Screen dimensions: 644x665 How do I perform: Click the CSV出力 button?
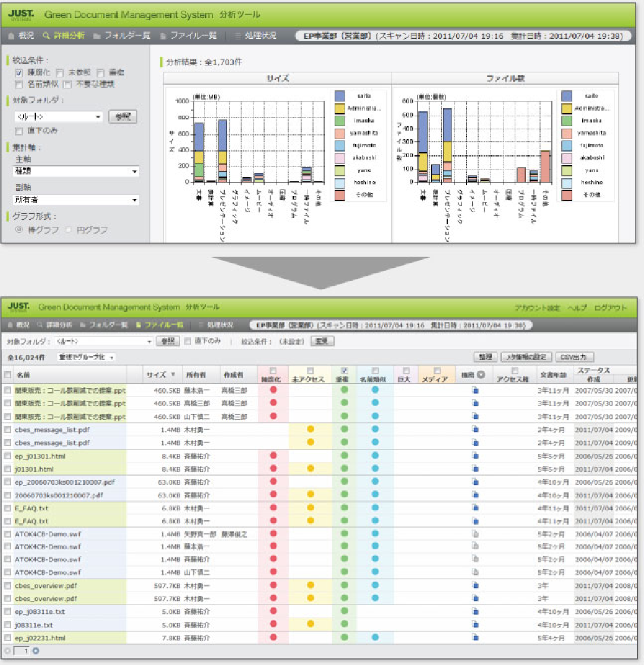[573, 357]
